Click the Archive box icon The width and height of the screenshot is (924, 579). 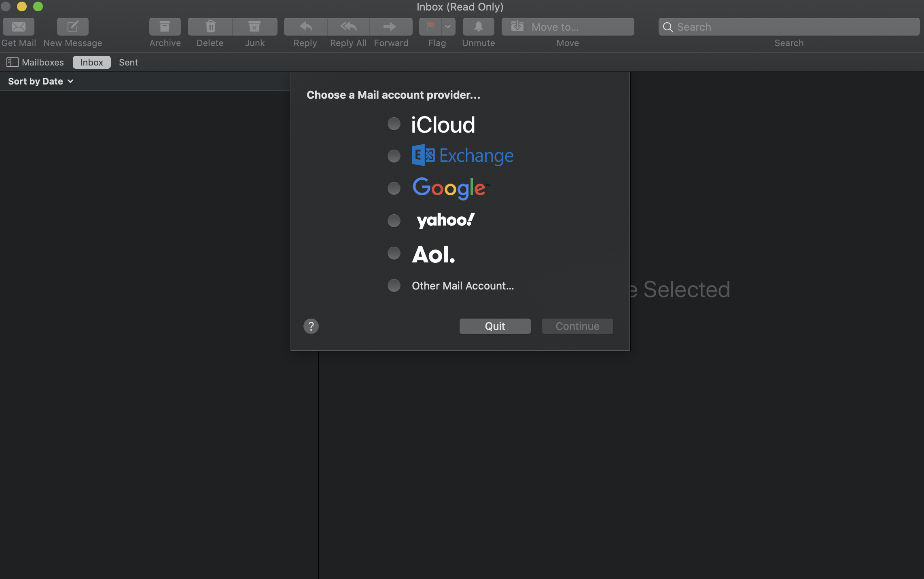[165, 27]
